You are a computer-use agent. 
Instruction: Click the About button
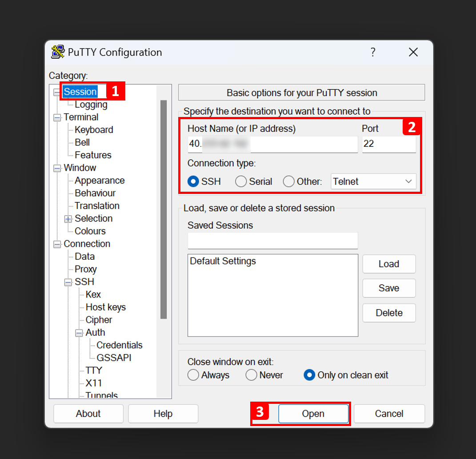(88, 414)
